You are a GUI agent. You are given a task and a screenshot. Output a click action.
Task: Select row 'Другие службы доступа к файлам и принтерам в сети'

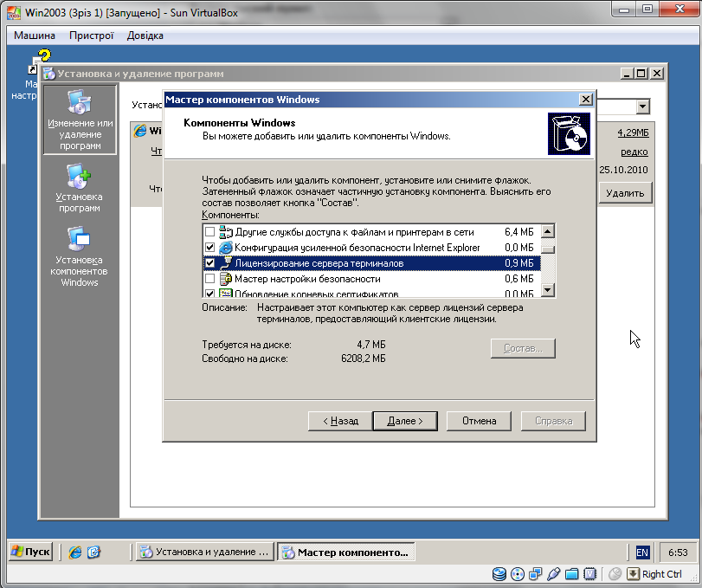pyautogui.click(x=371, y=232)
